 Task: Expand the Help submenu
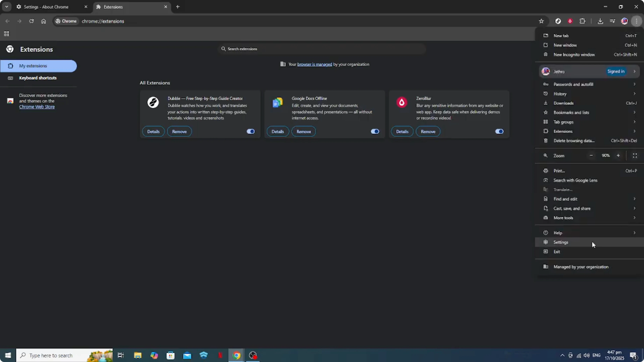590,233
